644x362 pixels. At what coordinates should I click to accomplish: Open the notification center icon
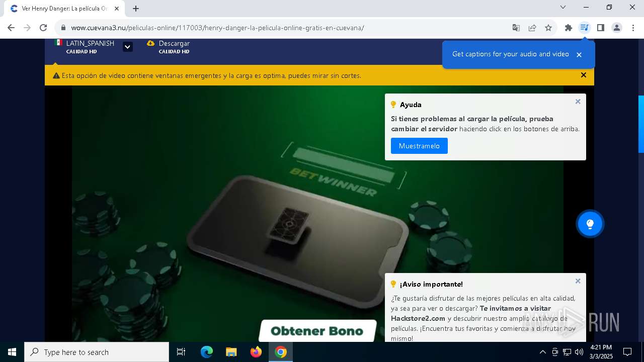pyautogui.click(x=627, y=352)
